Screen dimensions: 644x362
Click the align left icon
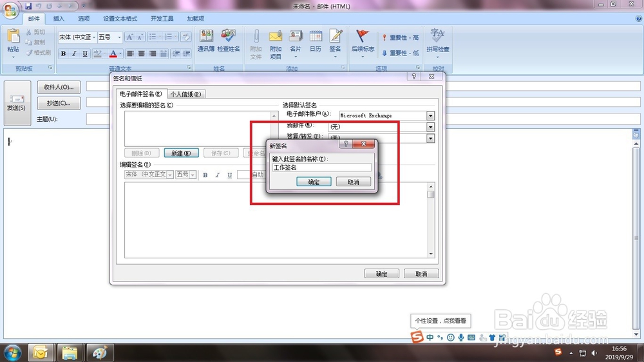130,54
